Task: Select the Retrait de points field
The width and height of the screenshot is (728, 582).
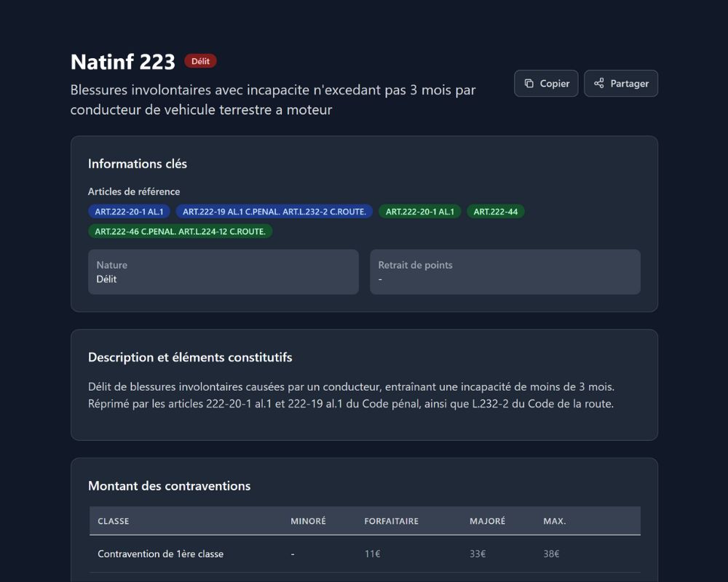Action: [x=505, y=272]
